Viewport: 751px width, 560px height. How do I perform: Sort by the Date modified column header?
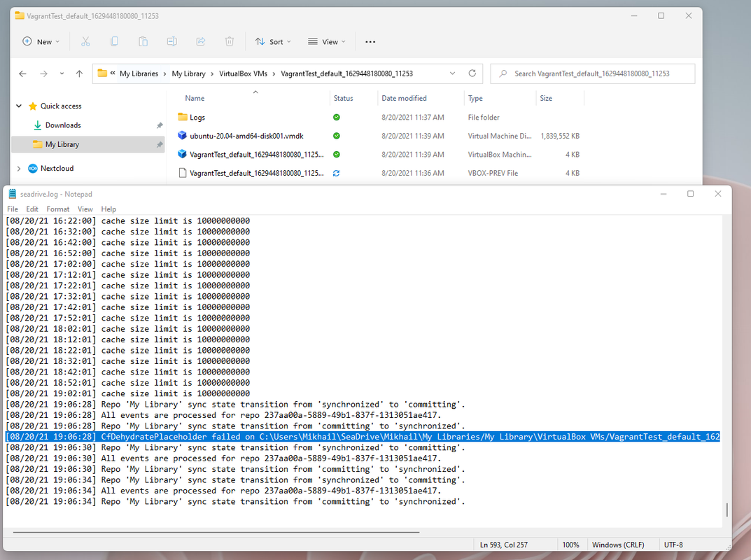tap(405, 98)
